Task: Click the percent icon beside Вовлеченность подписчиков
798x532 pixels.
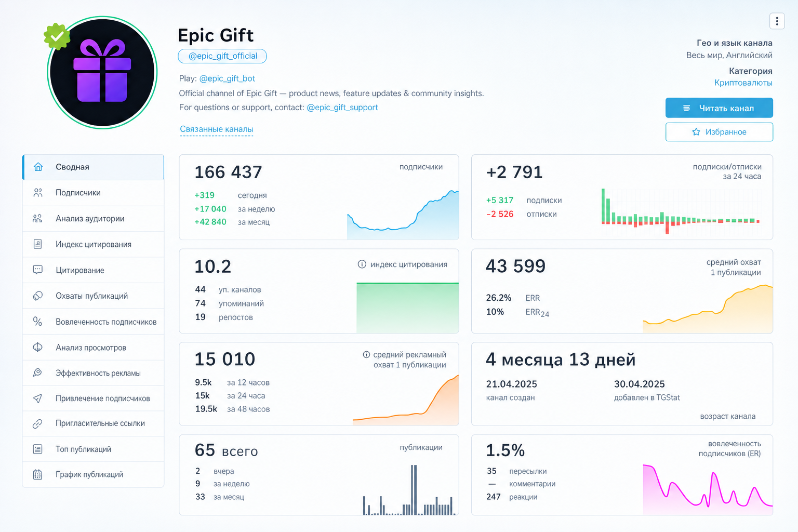Action: point(37,322)
